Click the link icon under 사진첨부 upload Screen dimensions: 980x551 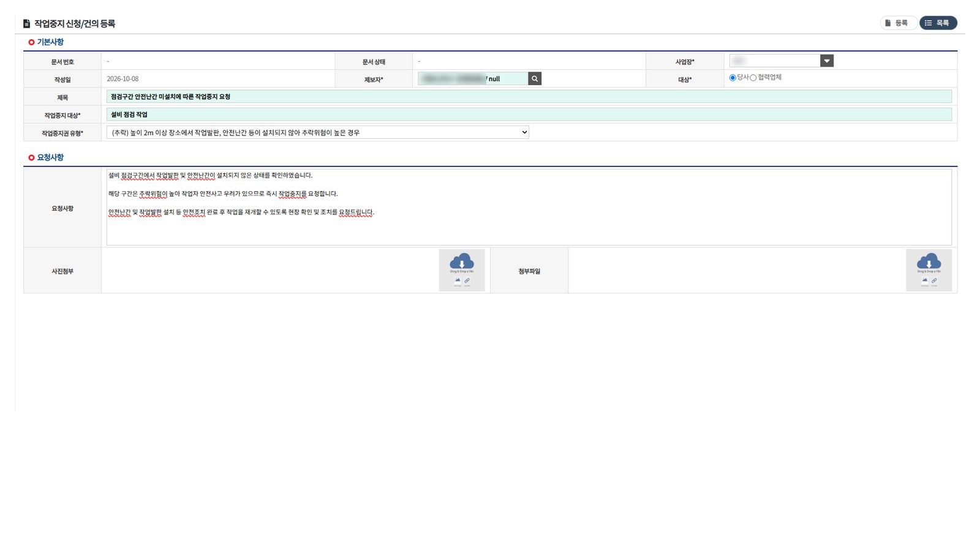tap(467, 280)
